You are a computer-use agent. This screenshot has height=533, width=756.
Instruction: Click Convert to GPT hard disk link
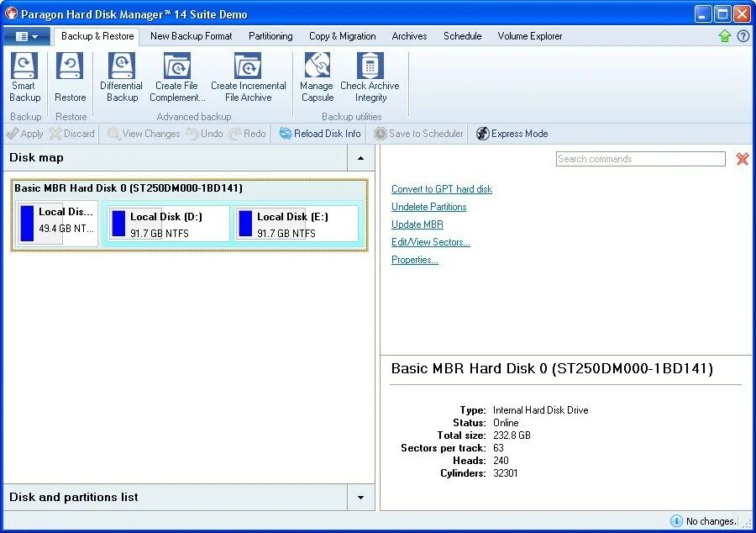(442, 189)
